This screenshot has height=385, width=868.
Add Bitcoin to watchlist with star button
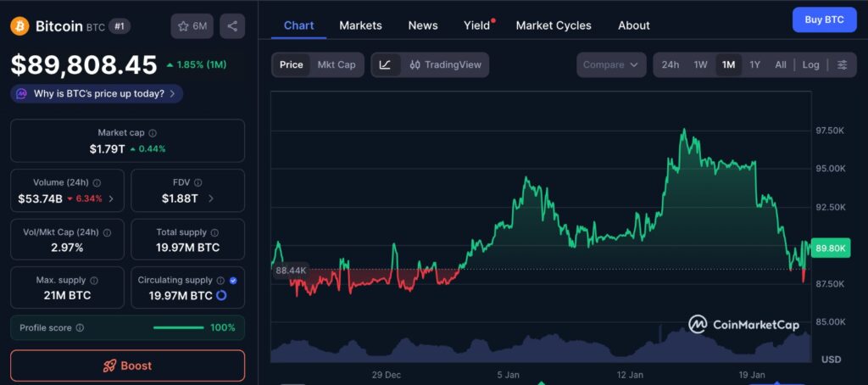coord(192,26)
